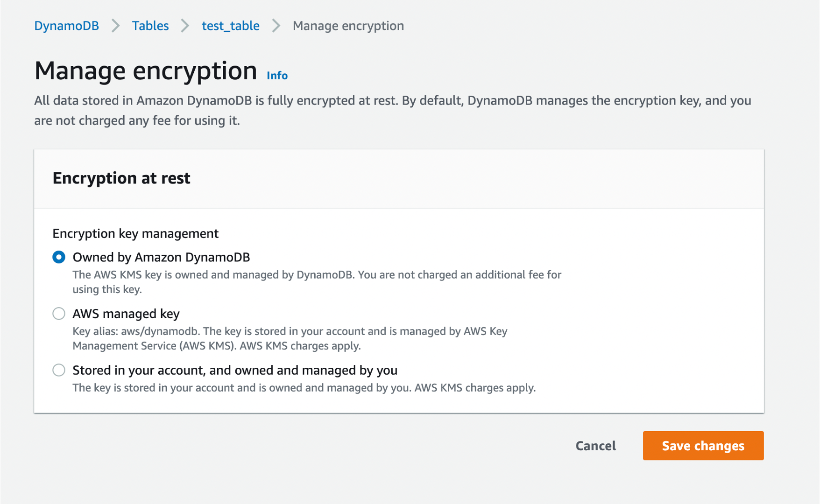
Task: Click the 'The AWS KMS key is owned' description
Action: pyautogui.click(x=317, y=282)
